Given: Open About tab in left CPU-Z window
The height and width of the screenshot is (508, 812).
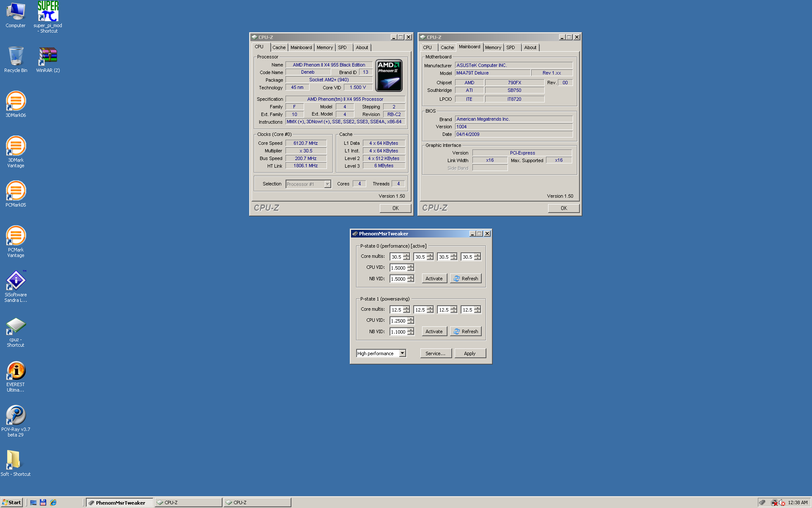Looking at the screenshot, I should click(362, 47).
